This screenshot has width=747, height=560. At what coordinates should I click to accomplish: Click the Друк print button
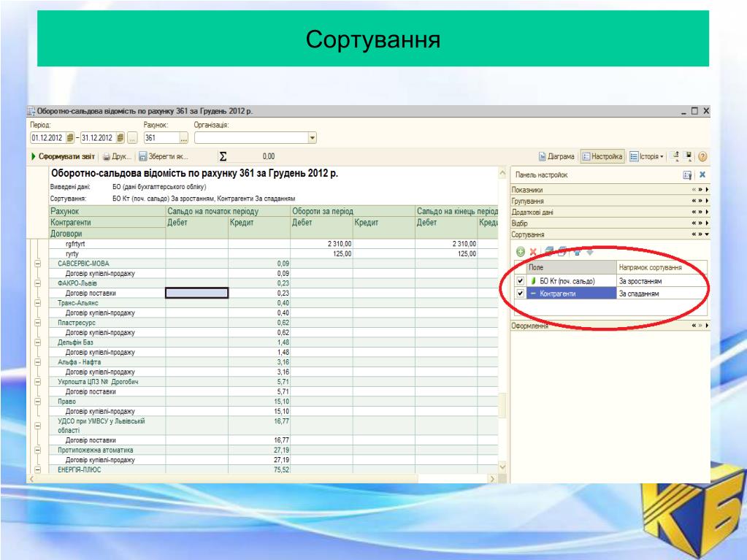coord(117,156)
